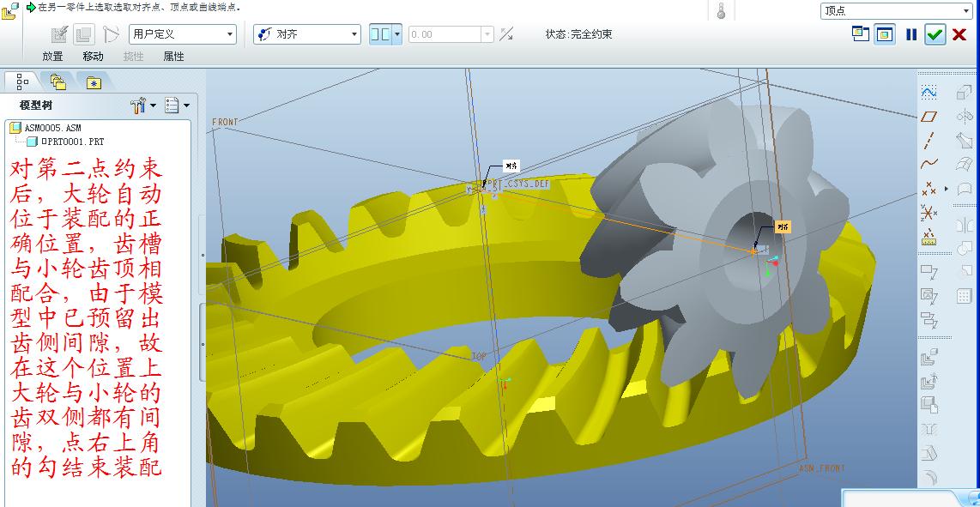Click the green checkmark to finish assembly
980x507 pixels.
(x=935, y=35)
